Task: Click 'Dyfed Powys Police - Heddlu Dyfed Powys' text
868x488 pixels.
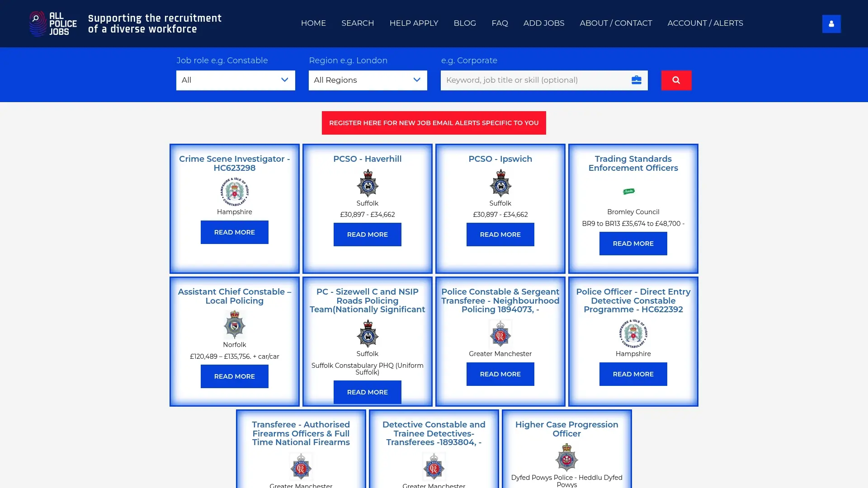Action: tap(567, 481)
